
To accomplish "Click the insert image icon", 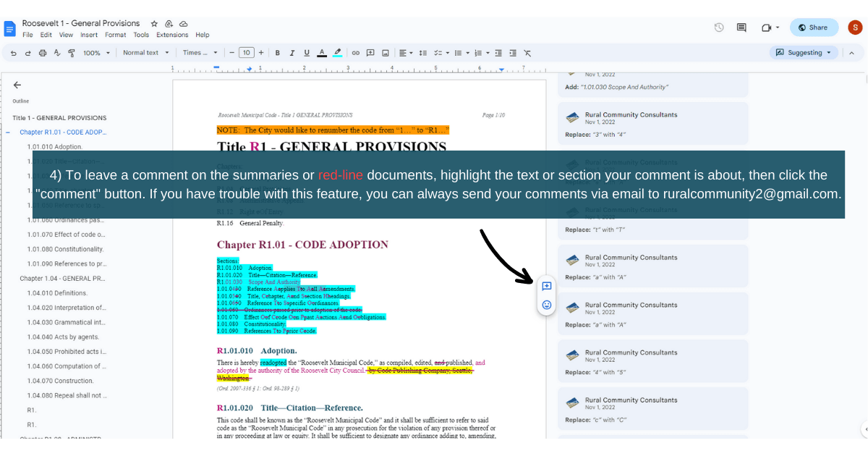I will tap(385, 53).
